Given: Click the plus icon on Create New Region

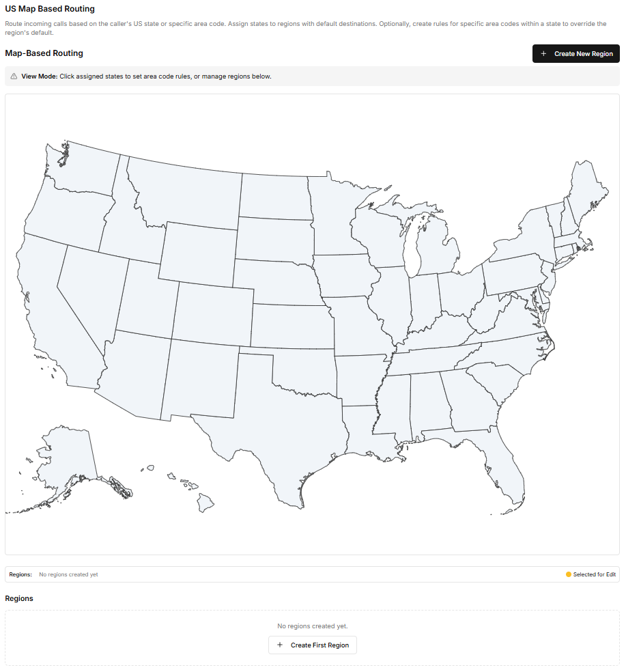Looking at the screenshot, I should pos(543,53).
